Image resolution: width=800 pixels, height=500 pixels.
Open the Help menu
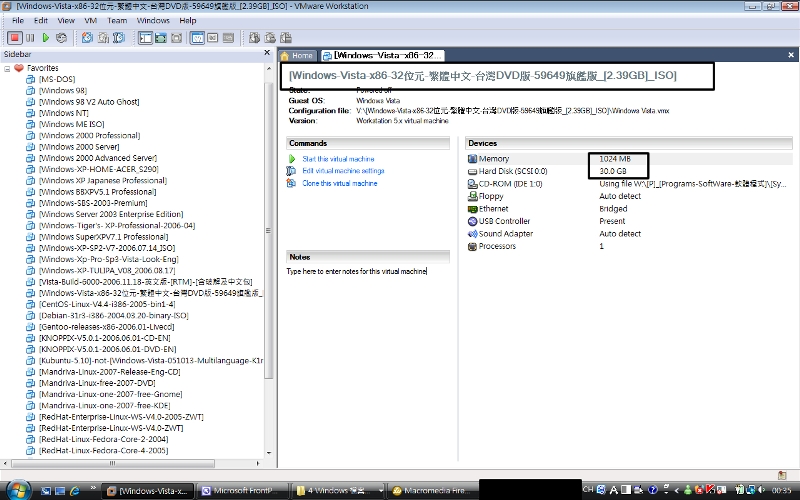tap(188, 20)
